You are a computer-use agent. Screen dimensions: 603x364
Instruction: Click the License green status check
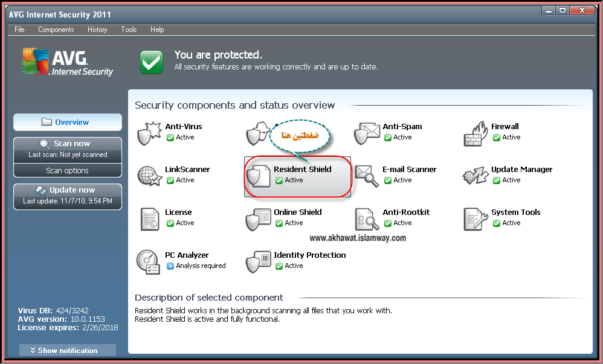tap(170, 223)
